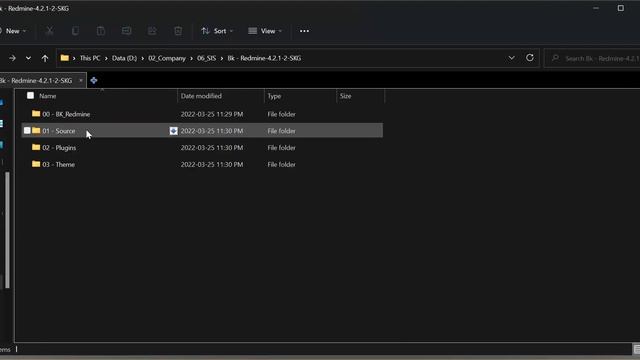Click the Delete trash icon

(x=178, y=31)
